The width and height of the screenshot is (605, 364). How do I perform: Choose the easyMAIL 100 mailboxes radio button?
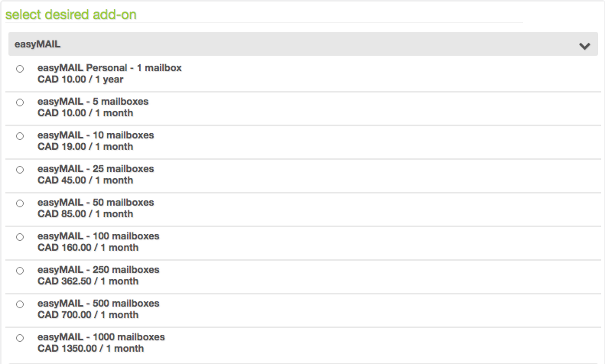pyautogui.click(x=20, y=237)
